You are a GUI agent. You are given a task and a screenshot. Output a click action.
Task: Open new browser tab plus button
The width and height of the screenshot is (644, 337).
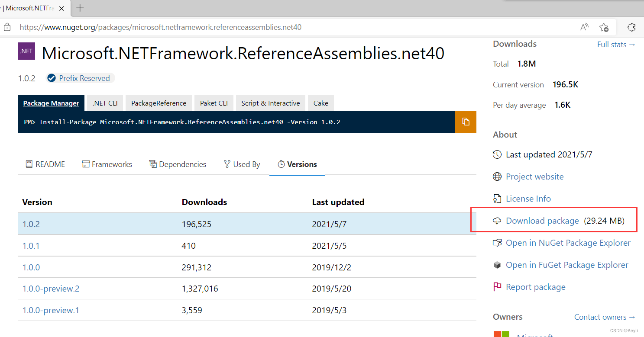point(80,8)
